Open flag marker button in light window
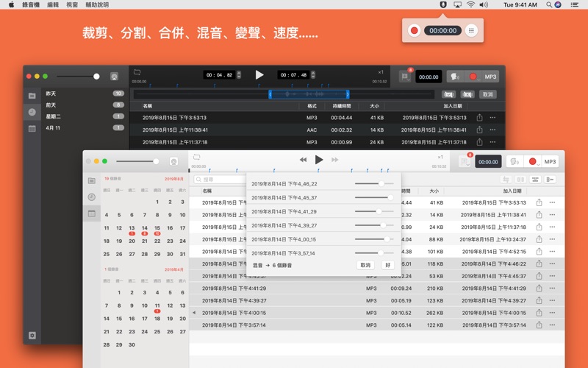 (x=465, y=161)
